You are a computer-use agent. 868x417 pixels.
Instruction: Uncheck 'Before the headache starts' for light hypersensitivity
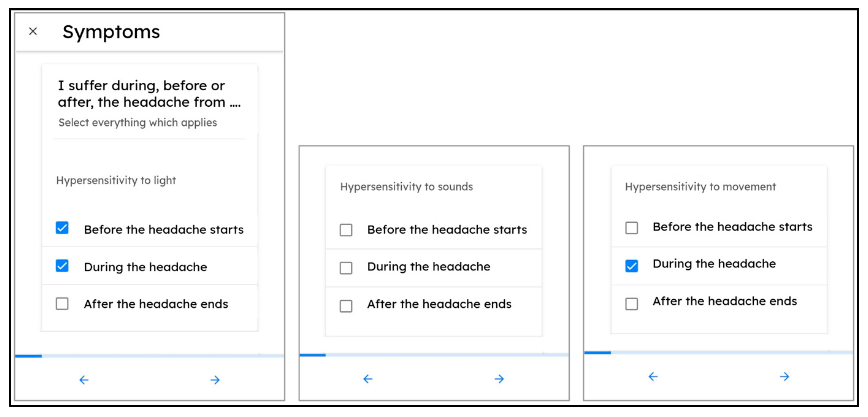pyautogui.click(x=62, y=228)
